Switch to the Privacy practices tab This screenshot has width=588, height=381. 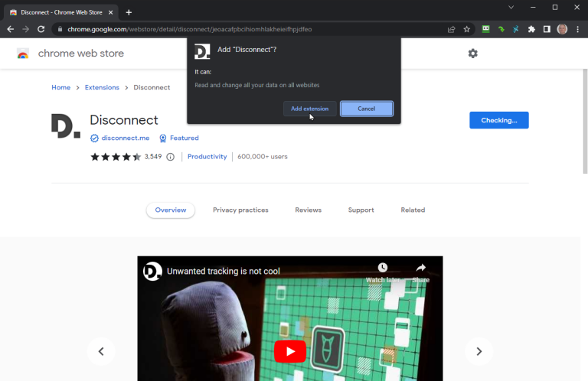tap(240, 210)
